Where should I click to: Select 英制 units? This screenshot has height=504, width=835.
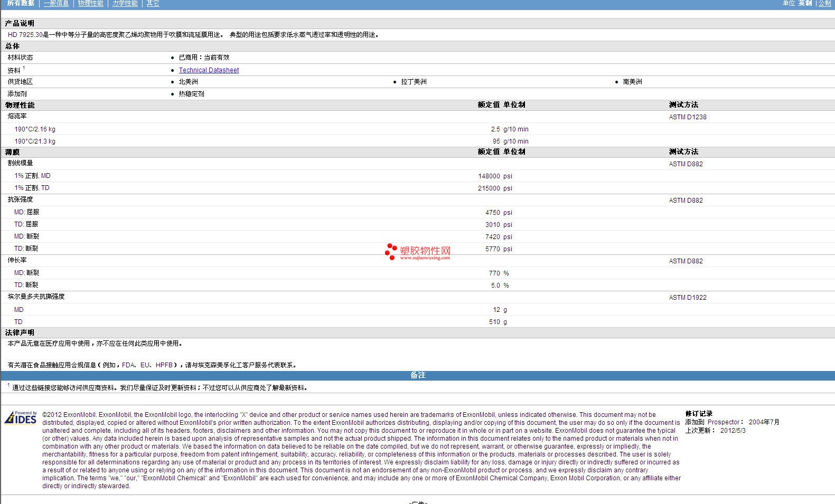(x=805, y=3)
